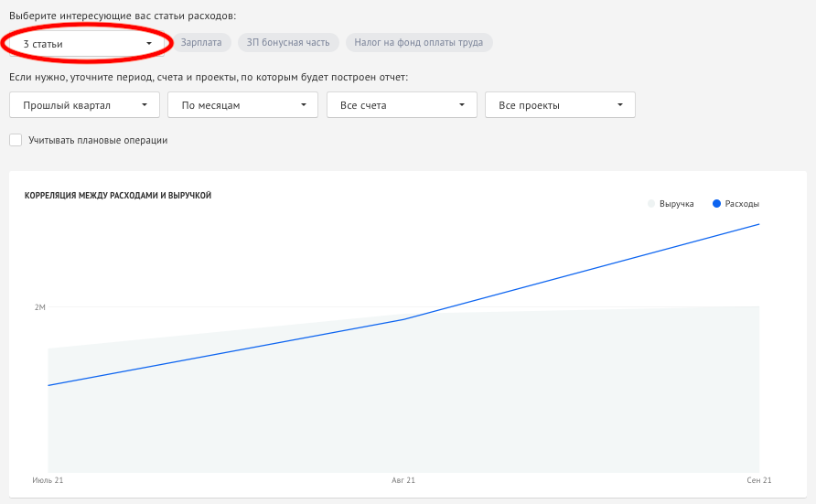Click the grey Выручка legend dot
The image size is (816, 504).
651,203
